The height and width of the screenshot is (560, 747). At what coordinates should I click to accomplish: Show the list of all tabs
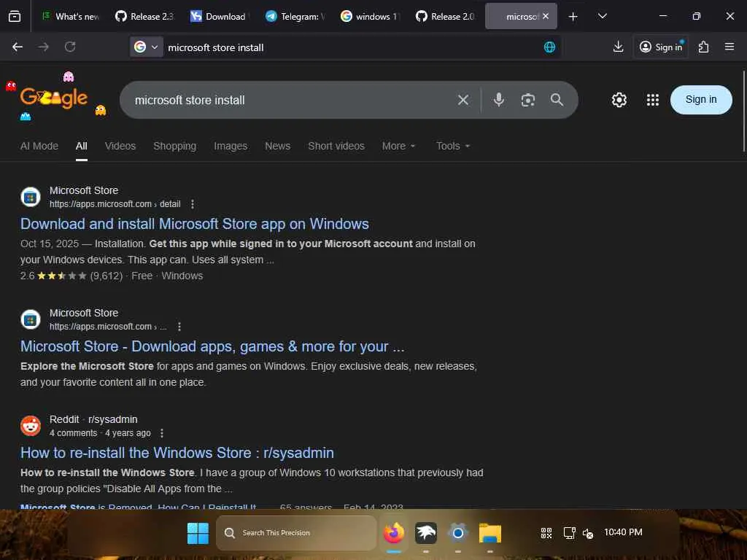pos(602,17)
